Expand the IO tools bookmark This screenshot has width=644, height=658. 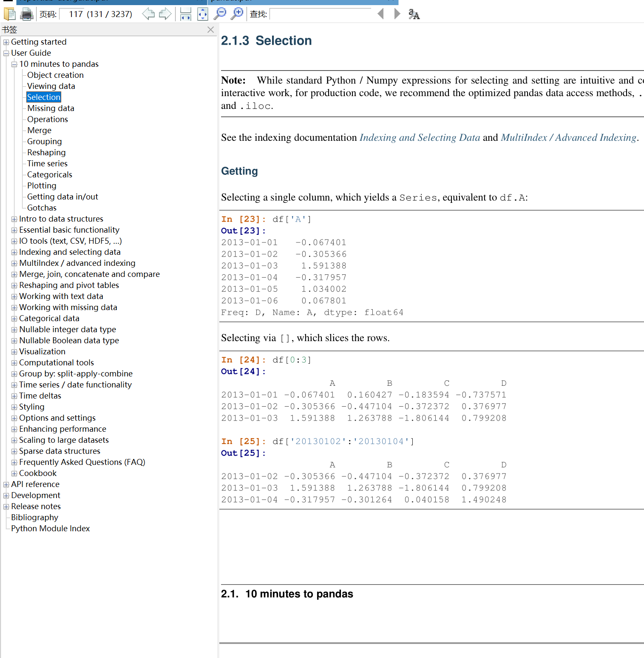(x=14, y=241)
